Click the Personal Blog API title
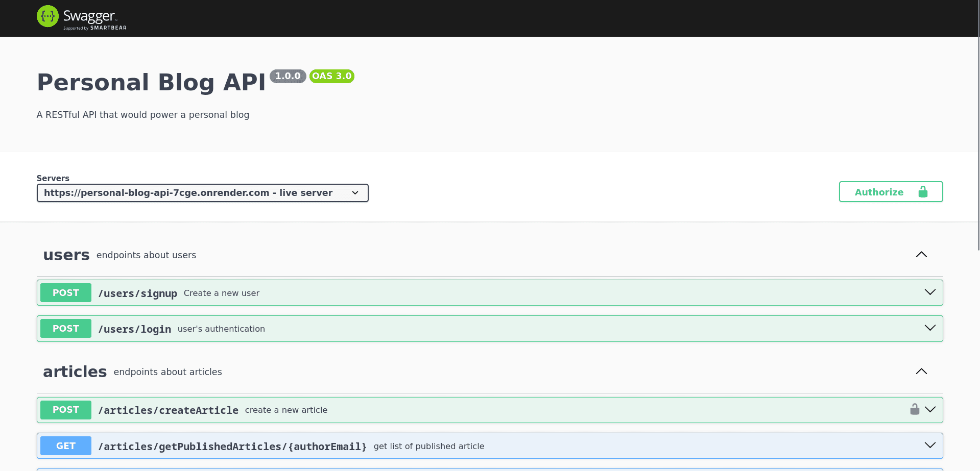The height and width of the screenshot is (471, 980). [x=151, y=83]
